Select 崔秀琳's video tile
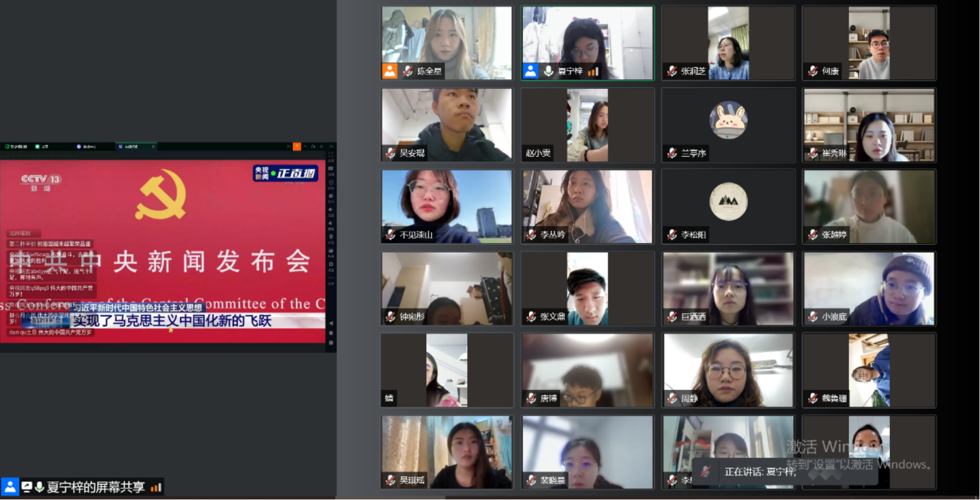Viewport: 980px width, 500px height. click(869, 125)
